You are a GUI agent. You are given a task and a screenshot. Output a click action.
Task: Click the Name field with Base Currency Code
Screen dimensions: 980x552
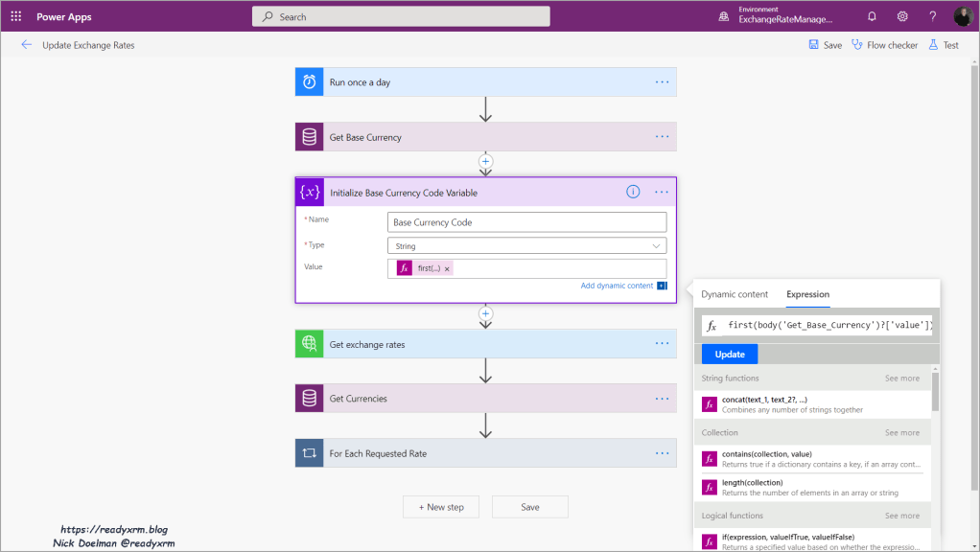526,222
